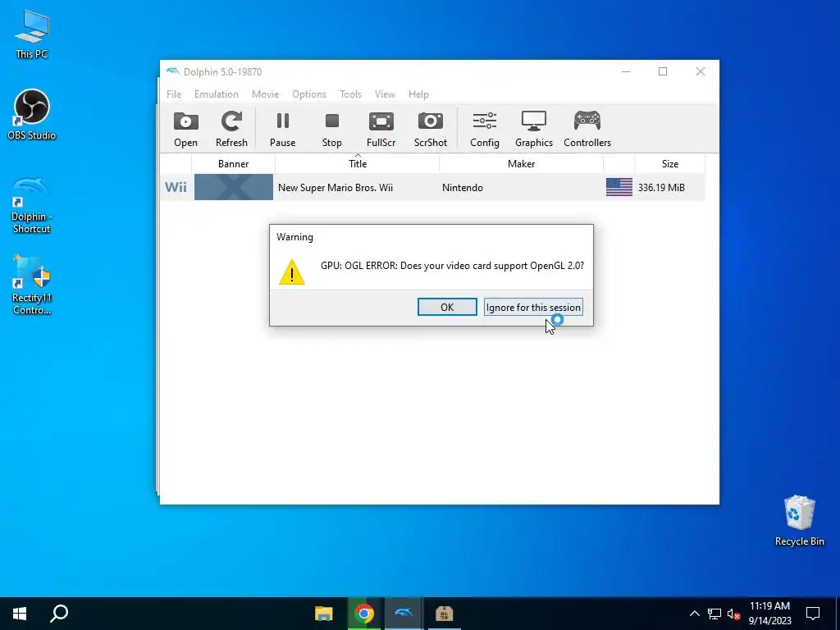Open Google Chrome from taskbar
The height and width of the screenshot is (630, 840).
363,614
